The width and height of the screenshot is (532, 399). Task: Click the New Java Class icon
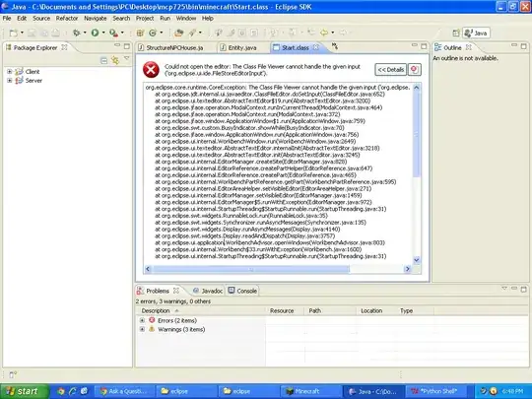(153, 33)
